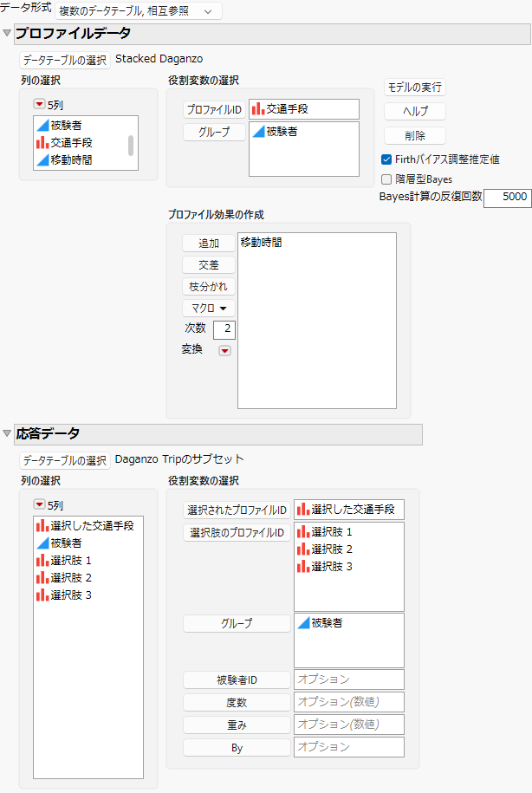Open the データ形式 dropdown
Screen dimensions: 532x793
coord(138,11)
